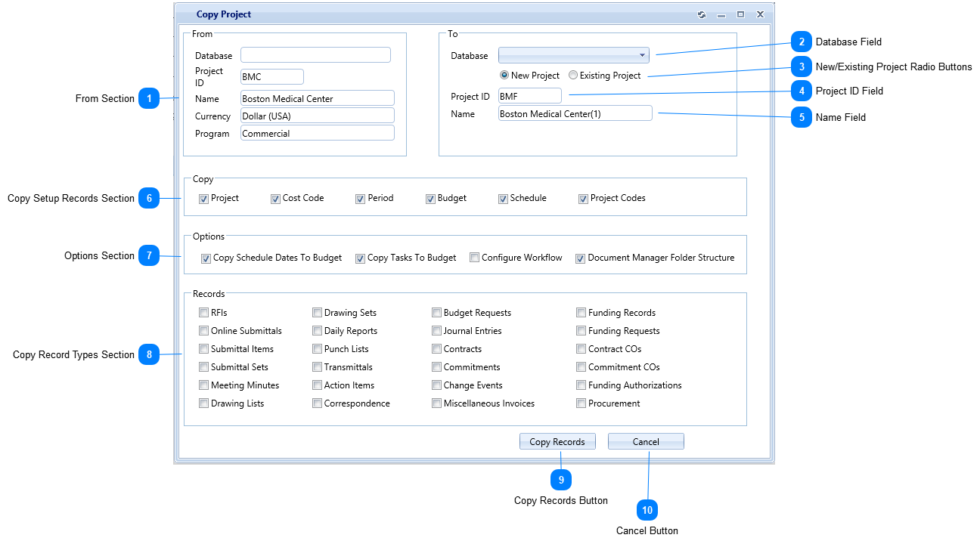Click the To Name field

click(575, 113)
